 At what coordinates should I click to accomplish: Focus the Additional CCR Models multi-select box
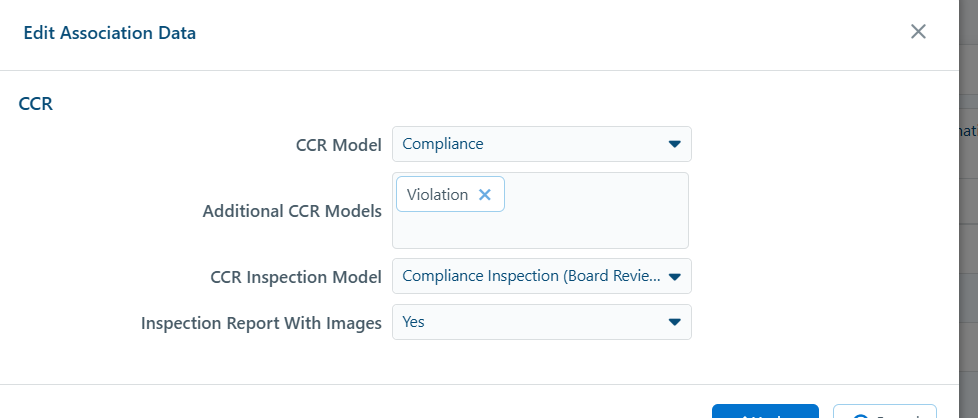(540, 211)
